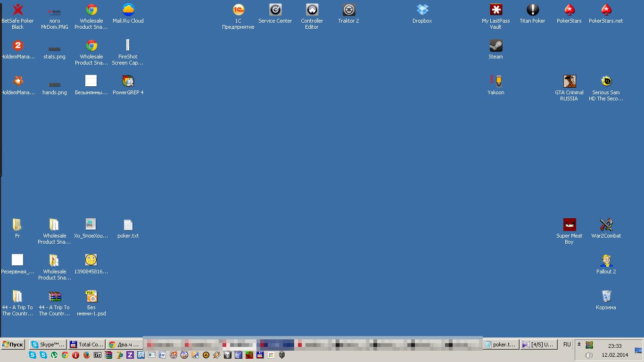Select the War2Combat game shortcut
This screenshot has width=644, height=362.
pos(606,229)
